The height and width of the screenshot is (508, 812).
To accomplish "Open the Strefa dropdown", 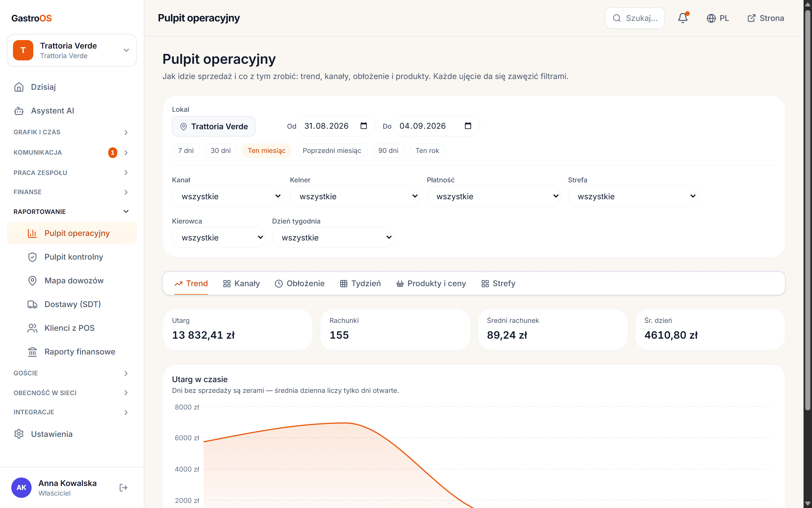I will [x=633, y=196].
